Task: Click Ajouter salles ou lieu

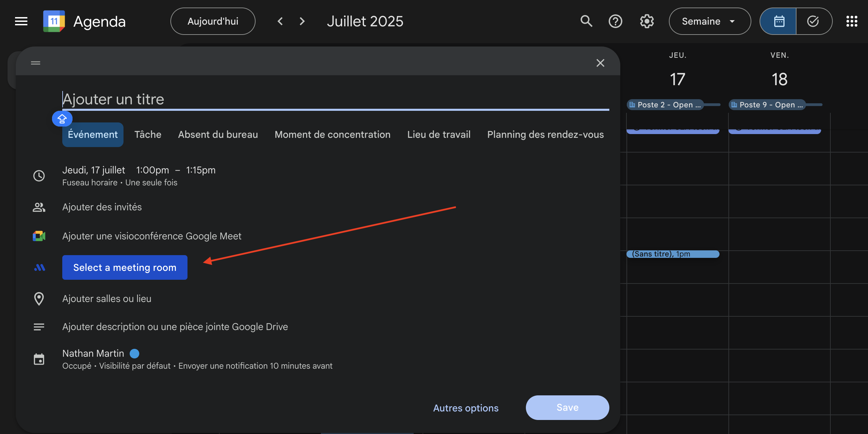Action: pos(107,299)
